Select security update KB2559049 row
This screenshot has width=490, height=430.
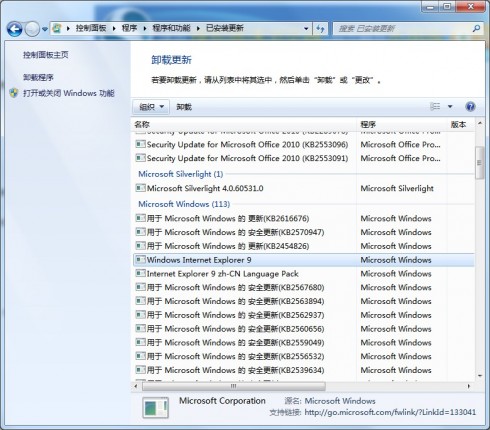click(303, 343)
